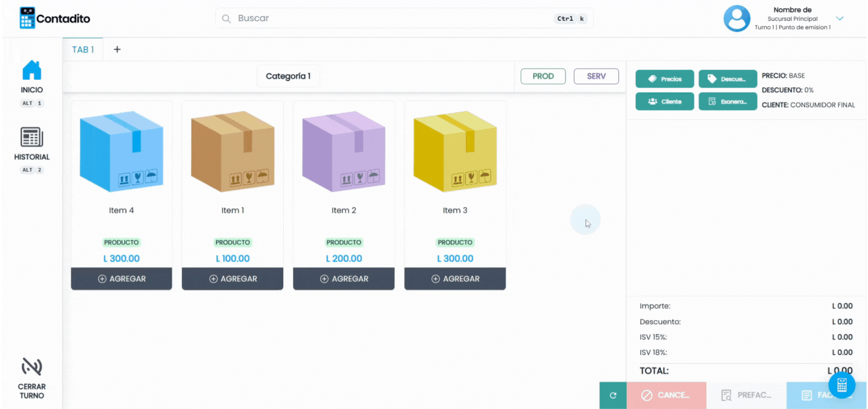Click the purple box Item 2 image

[344, 151]
